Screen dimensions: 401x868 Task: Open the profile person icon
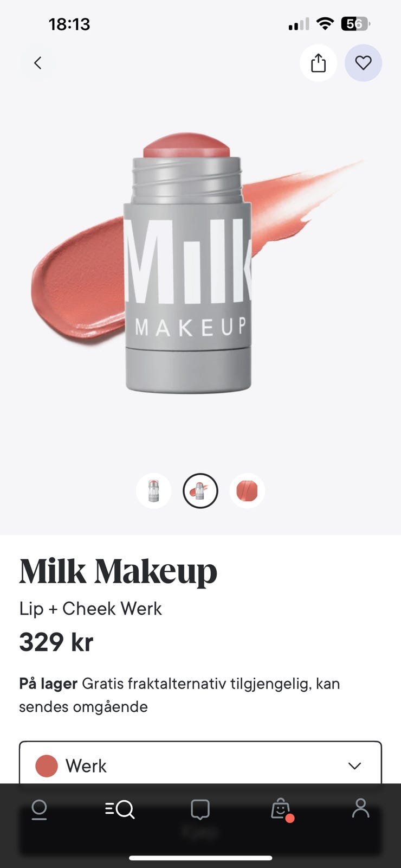pos(360,808)
